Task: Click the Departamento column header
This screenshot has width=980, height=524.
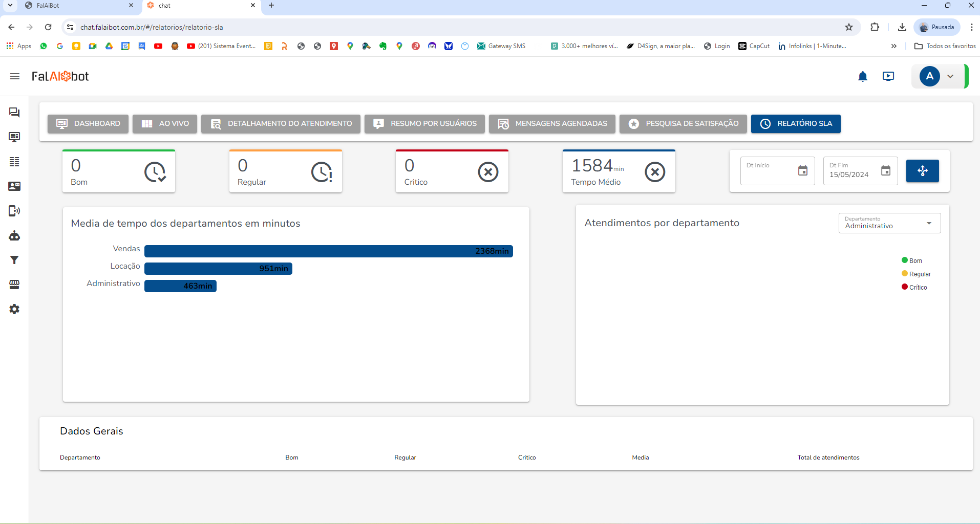Action: tap(80, 457)
